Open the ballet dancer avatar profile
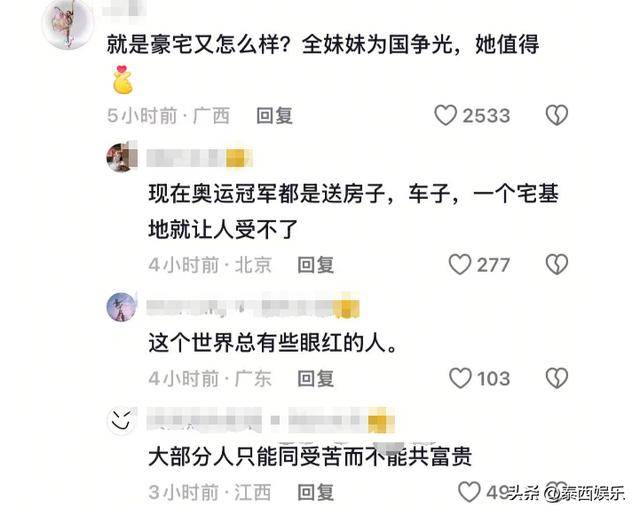Viewport: 640px width, 516px height. 68,24
